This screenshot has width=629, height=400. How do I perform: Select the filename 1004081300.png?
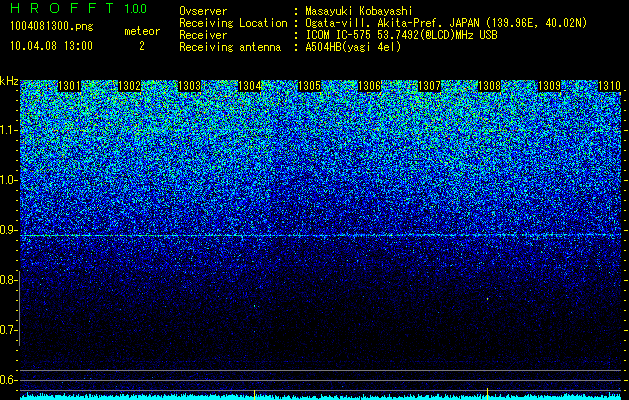click(52, 27)
